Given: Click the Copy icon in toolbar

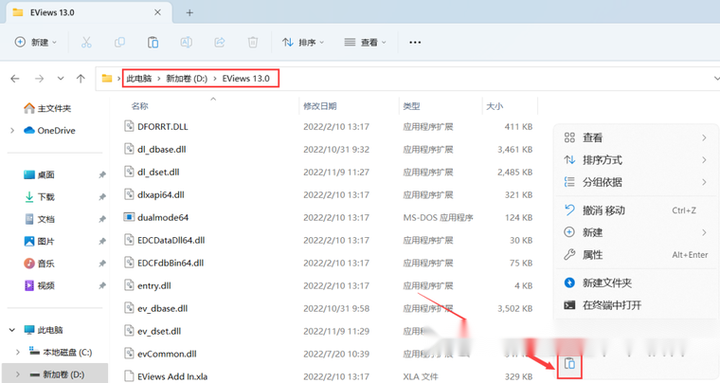Looking at the screenshot, I should tap(119, 42).
